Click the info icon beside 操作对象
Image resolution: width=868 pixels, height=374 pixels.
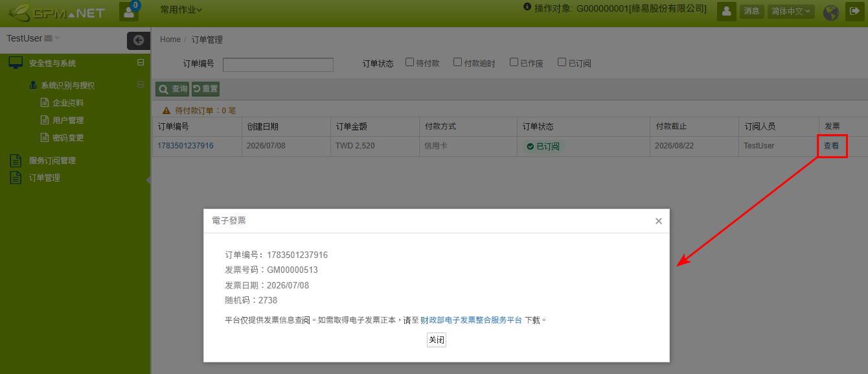[x=527, y=7]
